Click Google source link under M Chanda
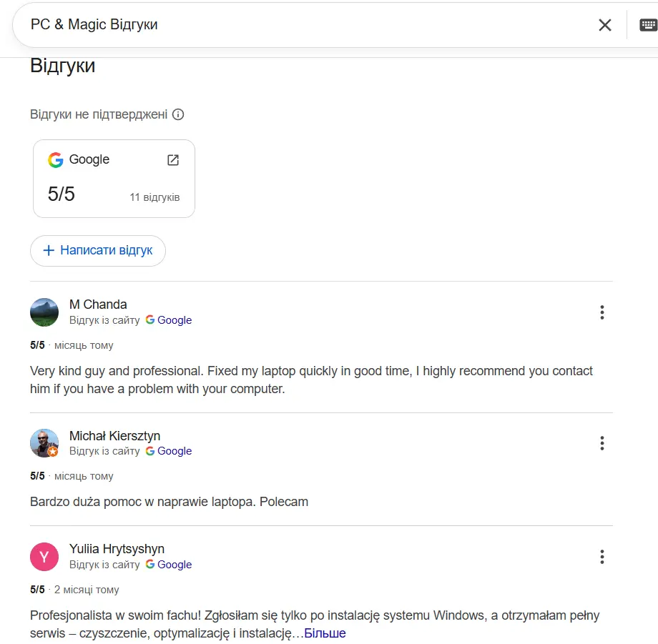This screenshot has height=644, width=658. 169,320
